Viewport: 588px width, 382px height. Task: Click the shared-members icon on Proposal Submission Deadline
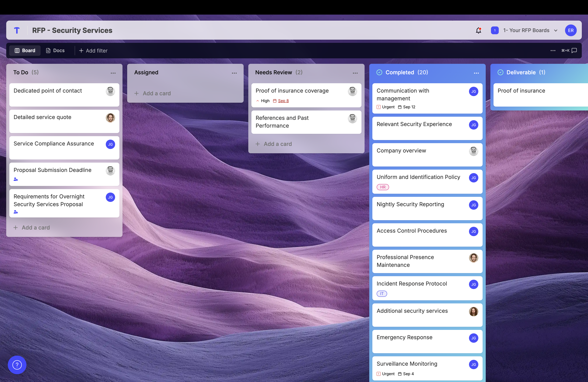coord(16,179)
